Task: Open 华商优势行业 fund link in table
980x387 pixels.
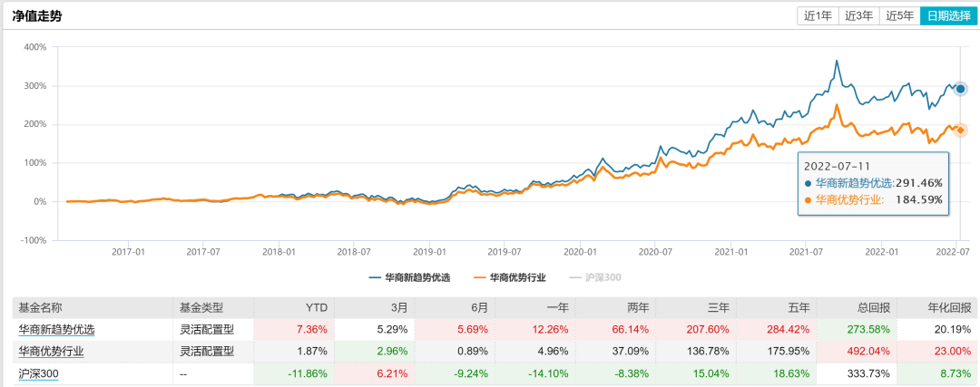Action: (51, 351)
